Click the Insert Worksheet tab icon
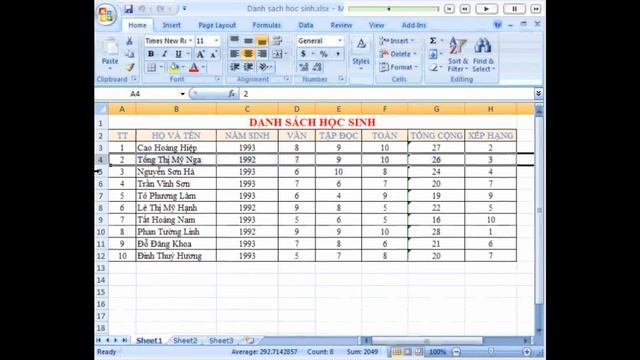 coord(249,340)
